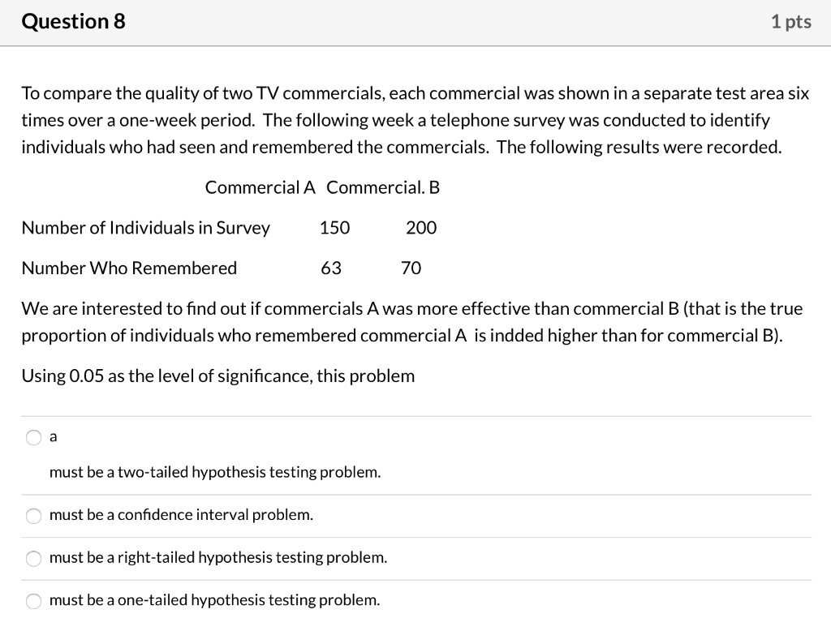
Task: Click the first paragraph of the question text
Action: coord(406,120)
